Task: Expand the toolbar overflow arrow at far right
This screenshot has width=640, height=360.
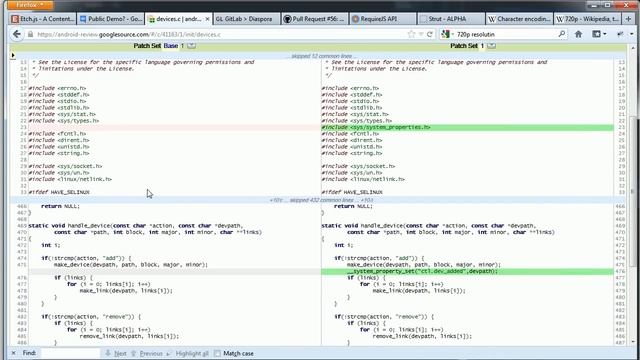Action: click(631, 34)
